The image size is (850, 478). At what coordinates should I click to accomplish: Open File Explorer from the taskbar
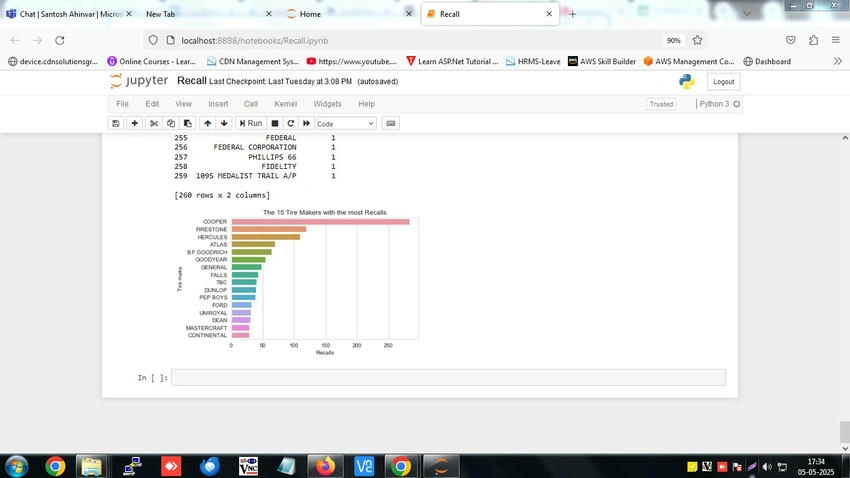click(92, 466)
